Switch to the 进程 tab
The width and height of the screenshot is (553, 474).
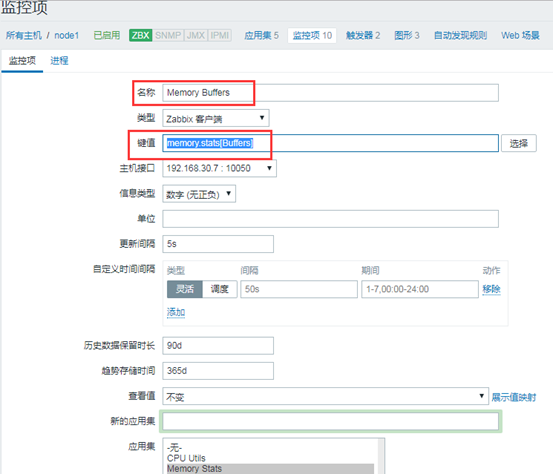pos(59,61)
